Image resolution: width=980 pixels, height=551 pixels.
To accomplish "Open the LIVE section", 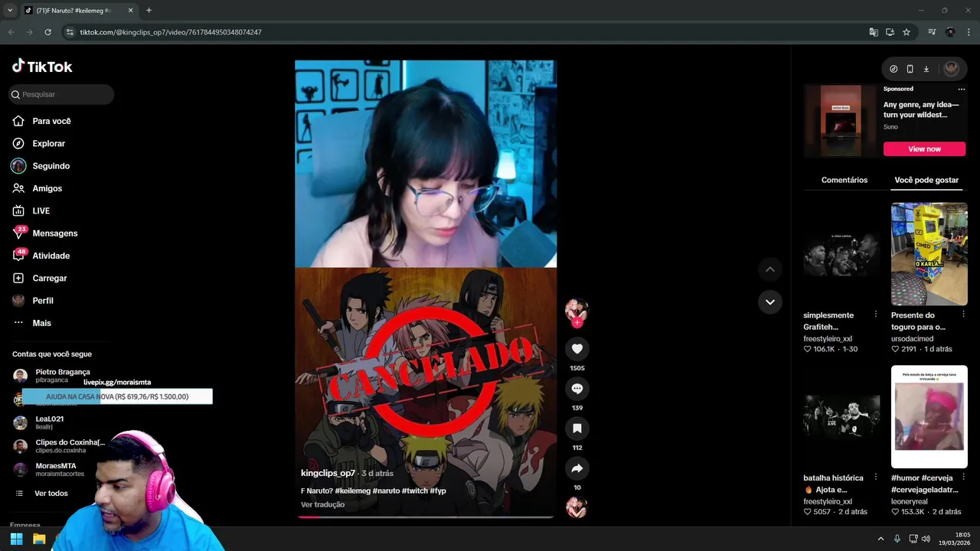I will click(x=41, y=210).
